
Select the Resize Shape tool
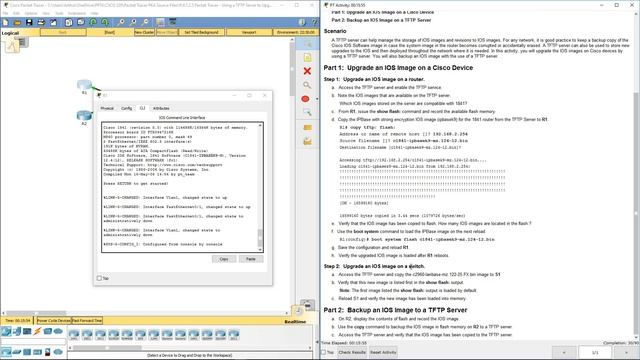coord(307,112)
